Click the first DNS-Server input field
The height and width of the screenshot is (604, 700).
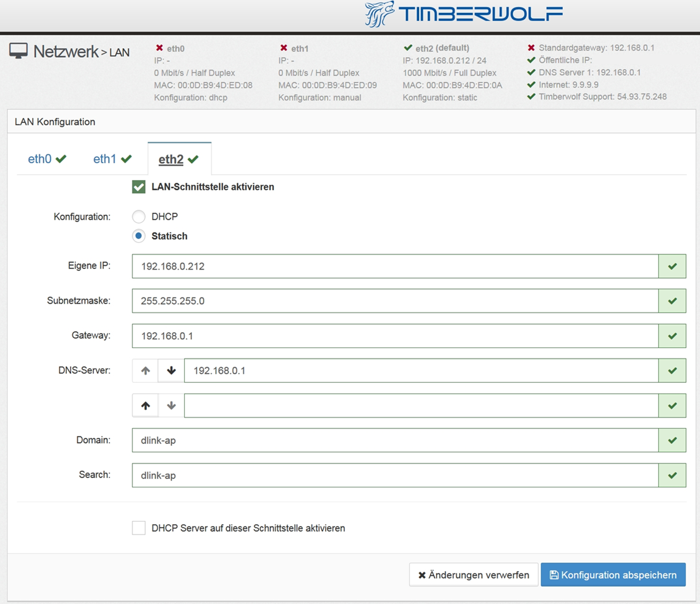click(x=421, y=371)
